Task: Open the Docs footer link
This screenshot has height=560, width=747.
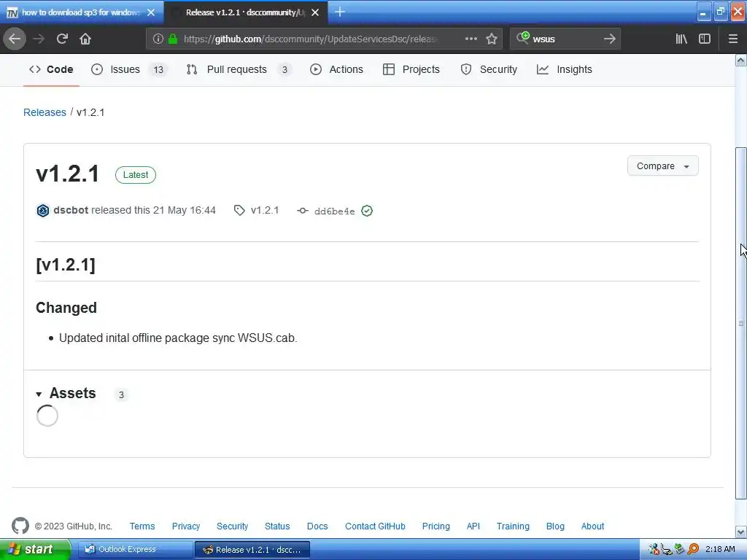Action: tap(317, 526)
